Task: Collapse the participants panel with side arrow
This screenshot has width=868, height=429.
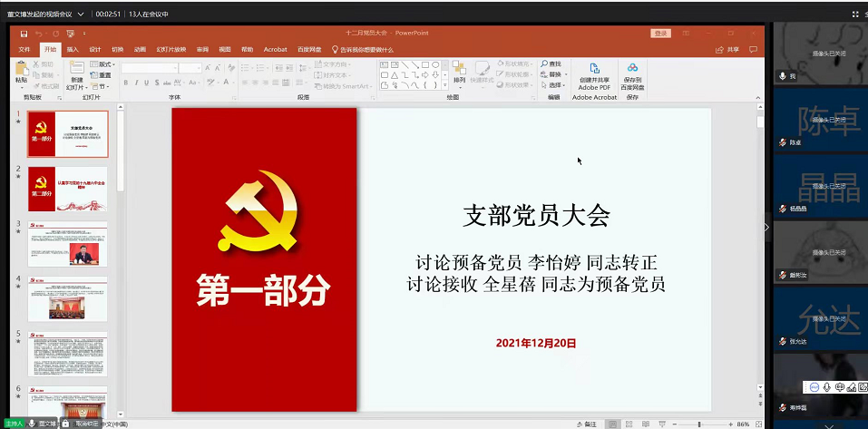Action: point(766,227)
